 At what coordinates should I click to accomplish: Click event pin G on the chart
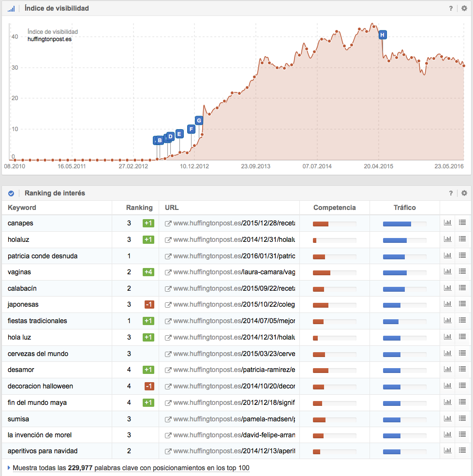tap(198, 120)
